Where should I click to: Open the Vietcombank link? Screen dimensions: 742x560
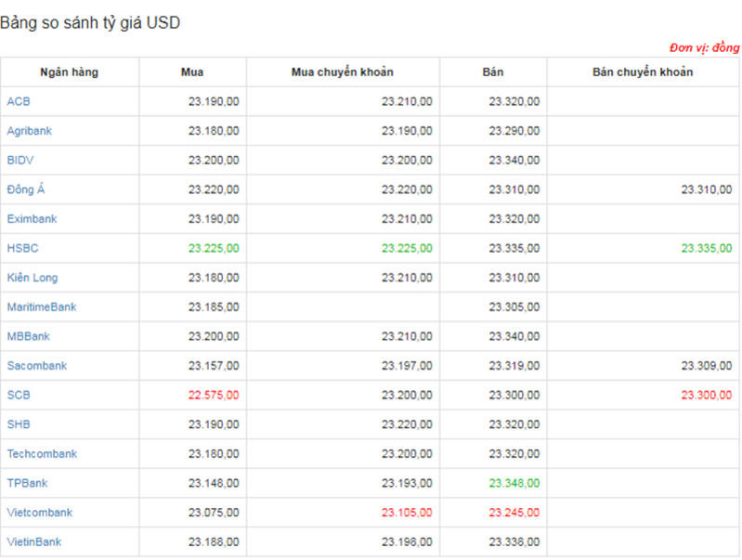coord(39,513)
